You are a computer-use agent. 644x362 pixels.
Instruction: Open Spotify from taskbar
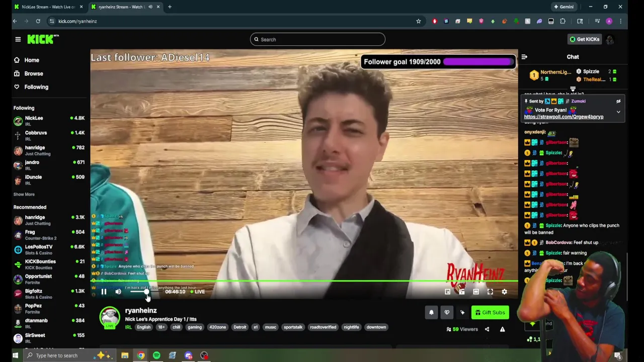click(x=156, y=355)
